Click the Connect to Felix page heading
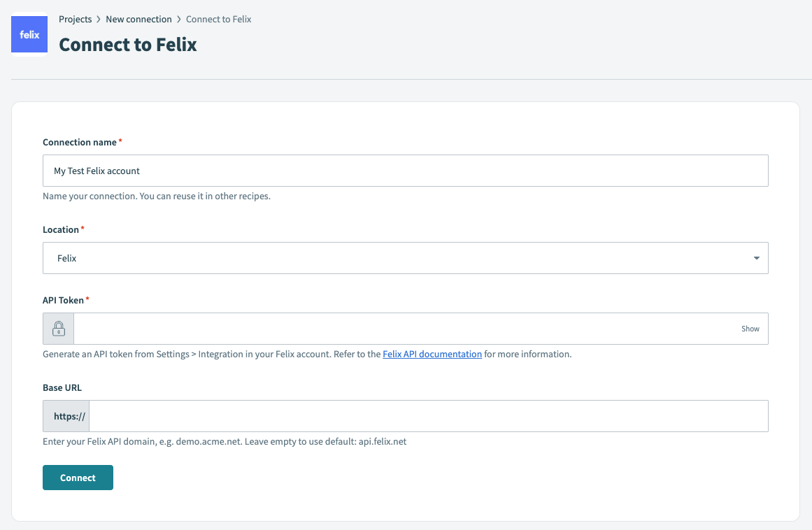 click(128, 45)
